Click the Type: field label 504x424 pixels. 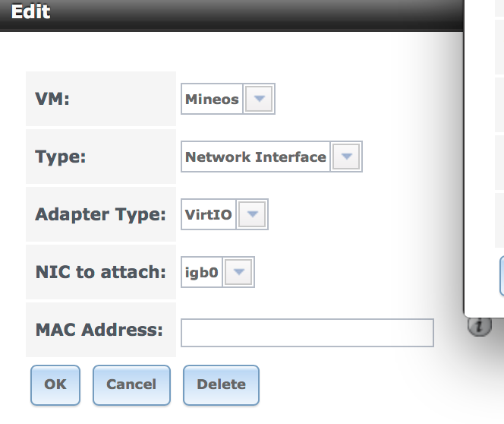[61, 157]
